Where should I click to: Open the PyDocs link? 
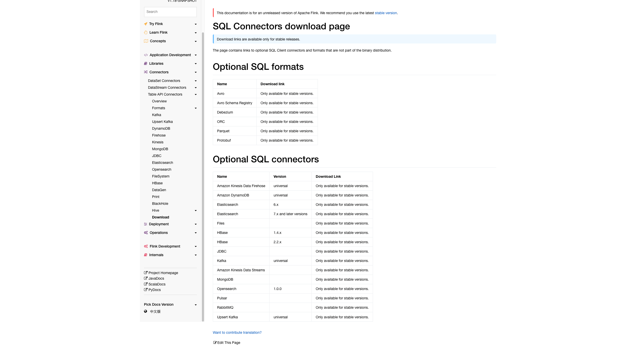coord(154,290)
